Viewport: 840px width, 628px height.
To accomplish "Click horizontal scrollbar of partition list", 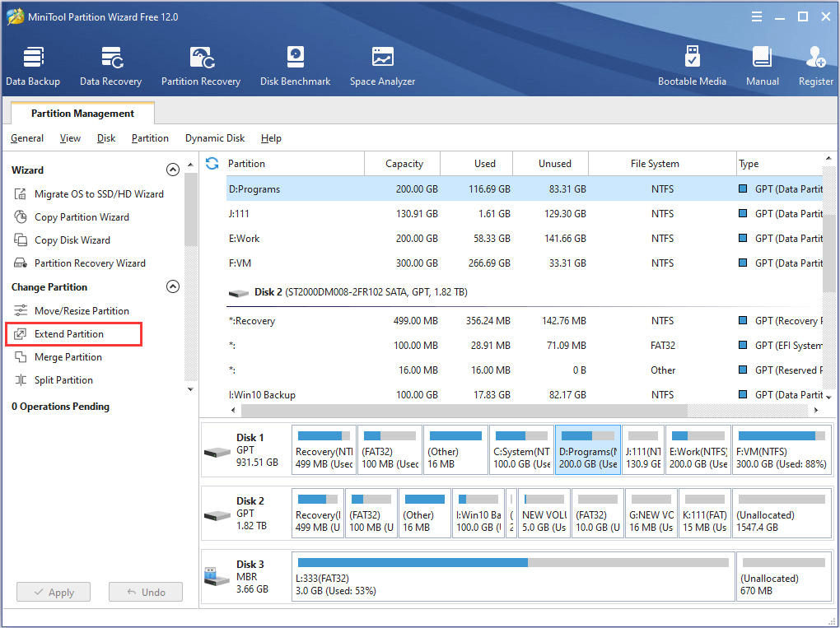I will point(464,410).
